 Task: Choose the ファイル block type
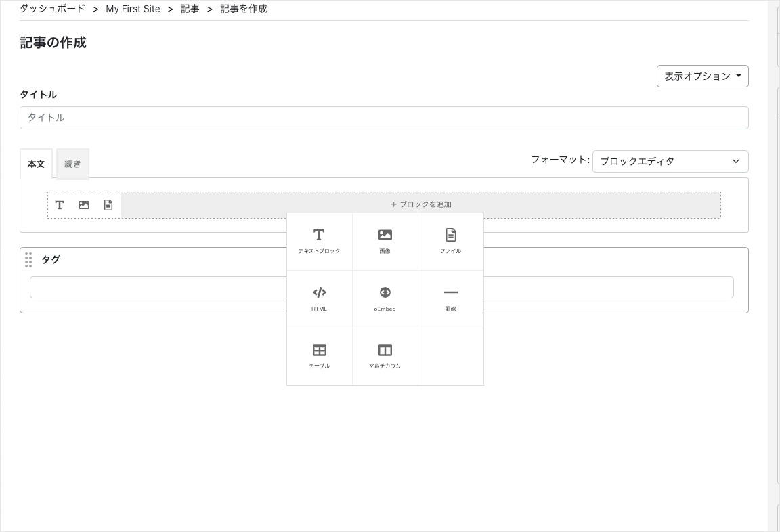(451, 240)
